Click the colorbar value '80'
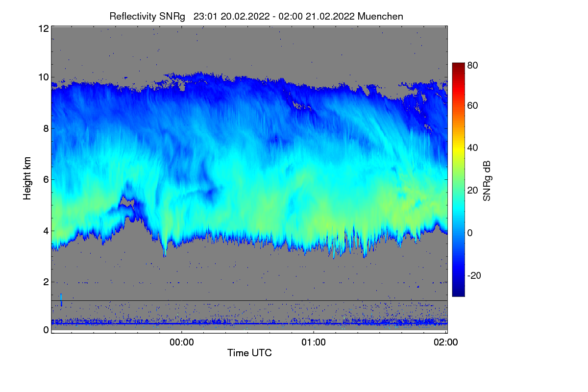This screenshot has width=588, height=392. (473, 65)
